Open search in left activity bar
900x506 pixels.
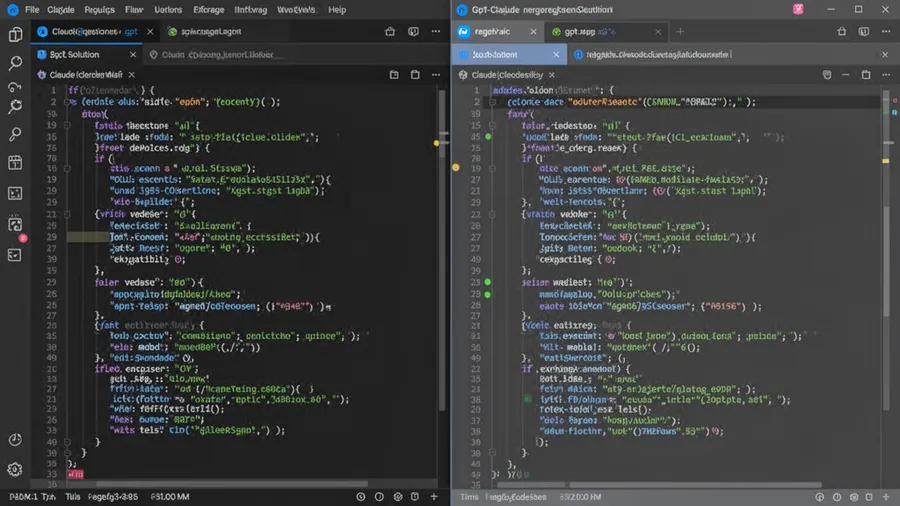[15, 62]
